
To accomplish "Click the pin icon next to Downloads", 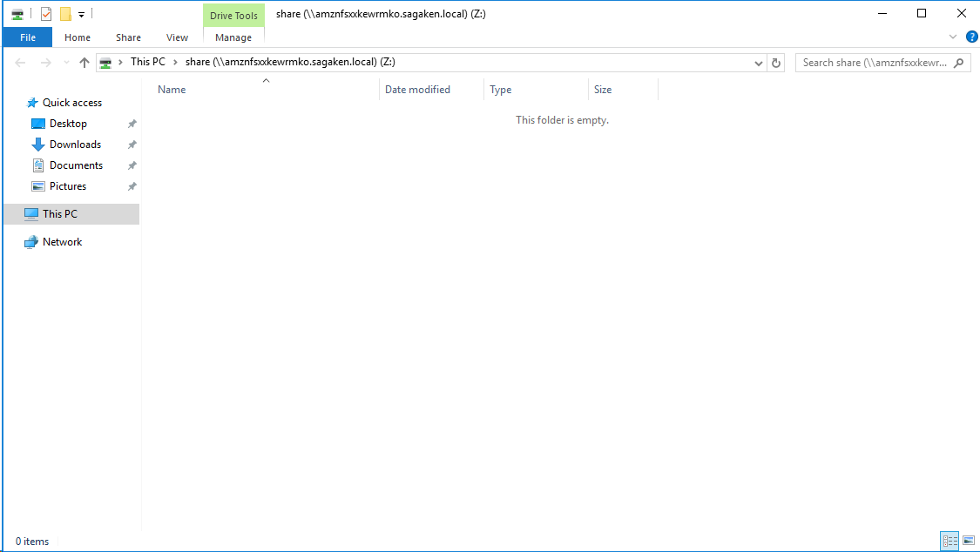I will point(132,145).
